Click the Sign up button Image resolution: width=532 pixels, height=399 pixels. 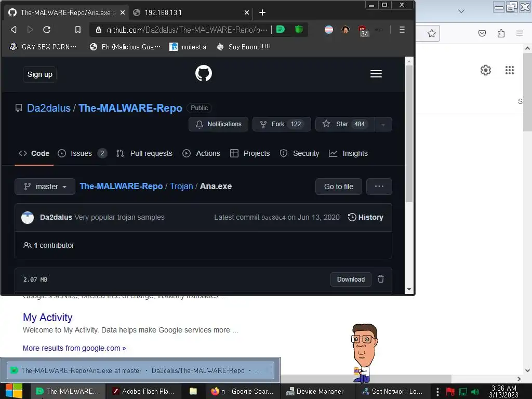39,74
